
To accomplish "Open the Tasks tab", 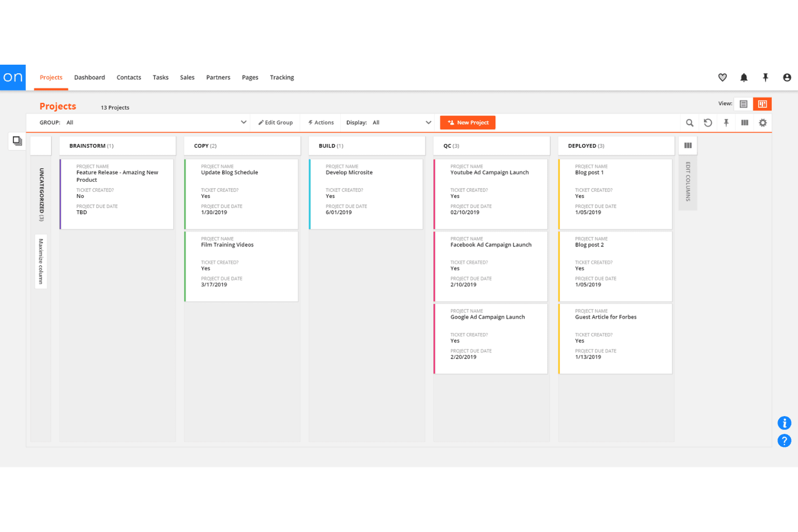I will point(161,78).
